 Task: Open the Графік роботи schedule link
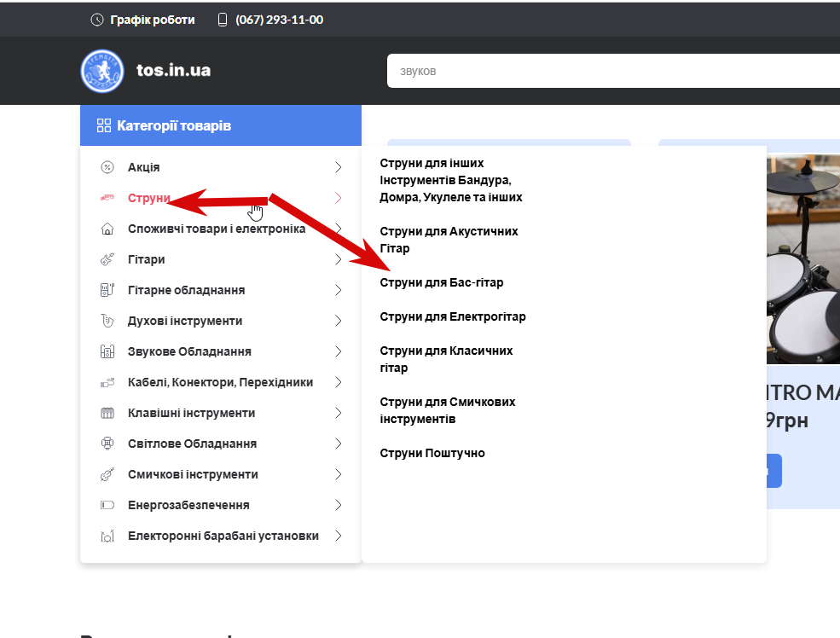coord(153,20)
